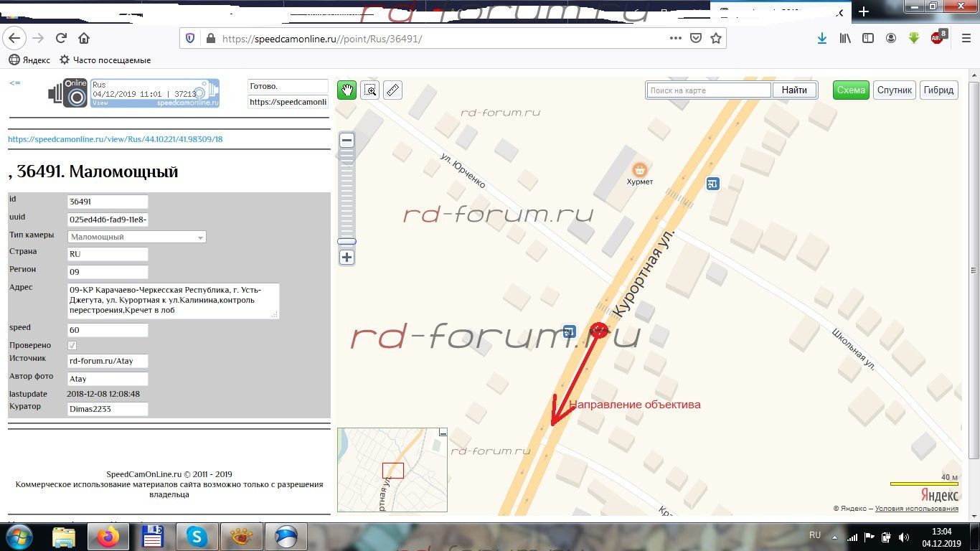Viewport: 980px width, 551px height.
Task: Click the map zoom in plus button
Action: click(347, 257)
